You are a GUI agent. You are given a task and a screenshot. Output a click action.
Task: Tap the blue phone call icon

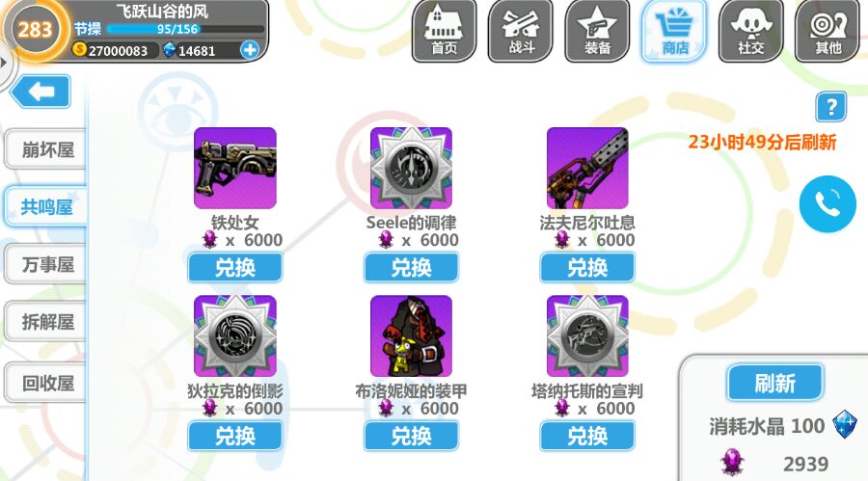pyautogui.click(x=827, y=203)
